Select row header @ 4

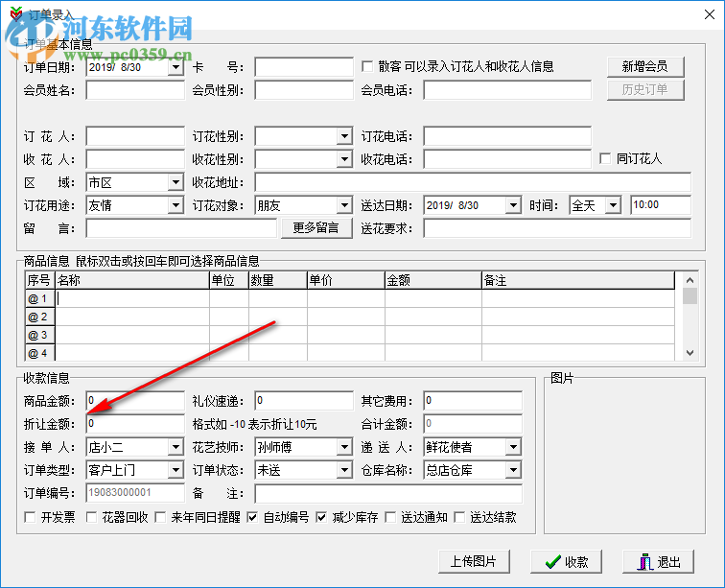pos(39,353)
